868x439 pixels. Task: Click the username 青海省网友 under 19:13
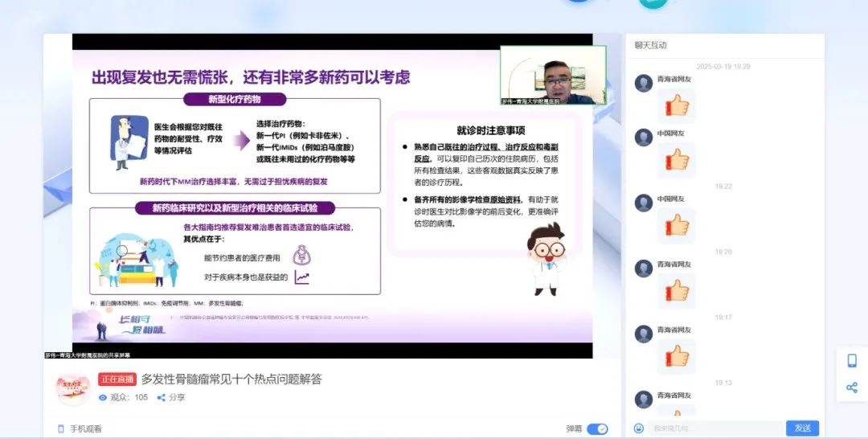[x=674, y=396]
